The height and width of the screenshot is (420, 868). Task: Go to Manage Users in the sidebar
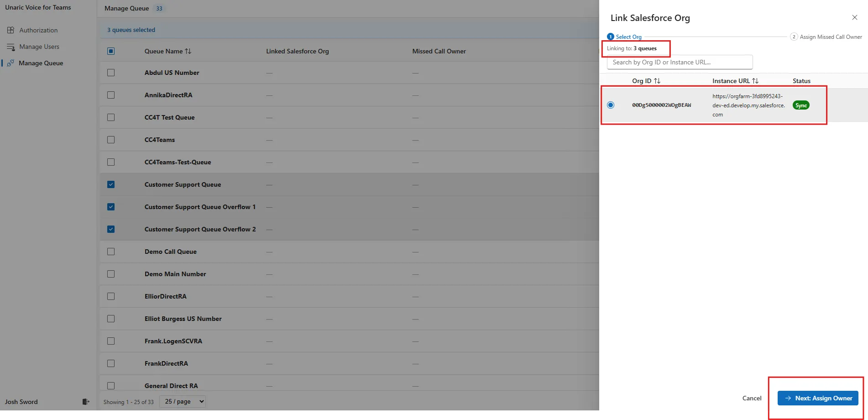pyautogui.click(x=39, y=47)
